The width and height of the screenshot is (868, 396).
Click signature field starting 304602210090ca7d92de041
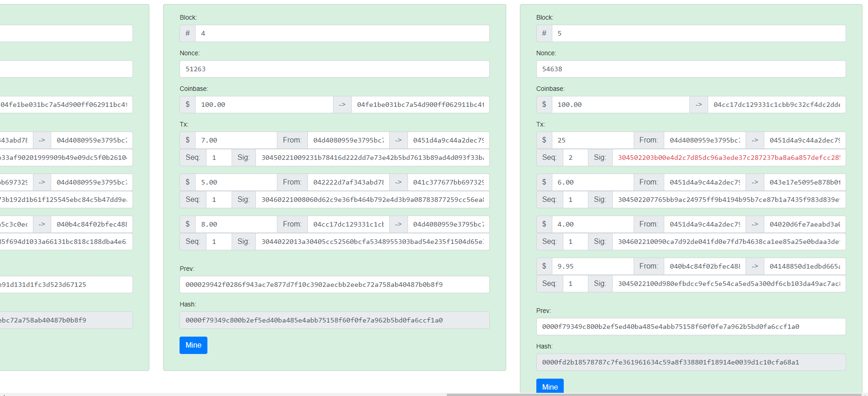click(729, 242)
